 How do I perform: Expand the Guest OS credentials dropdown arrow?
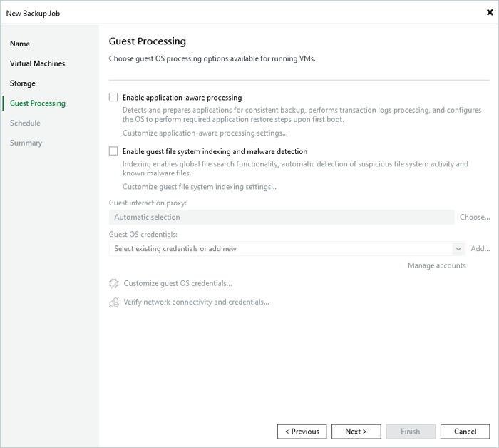pos(458,249)
